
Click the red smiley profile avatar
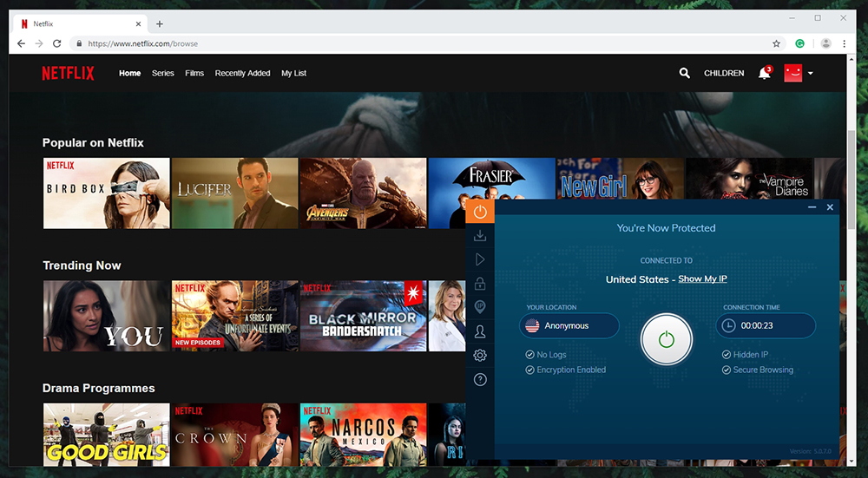point(793,73)
